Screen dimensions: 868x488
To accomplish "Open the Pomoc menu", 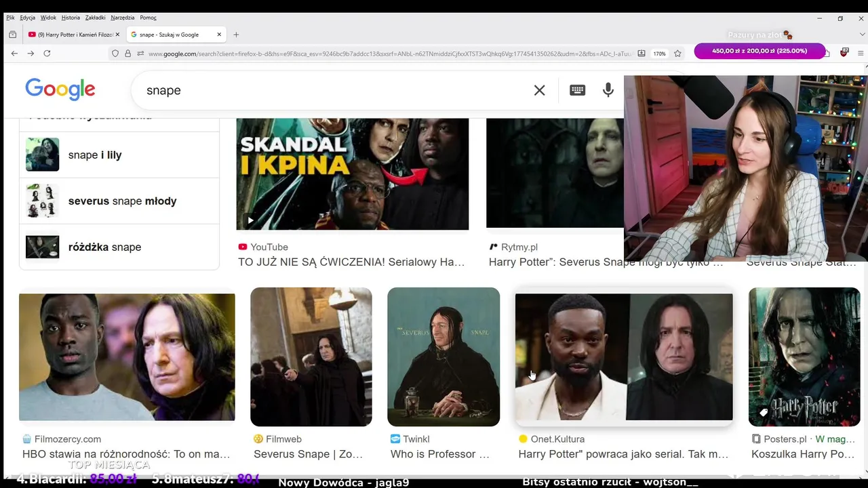I will click(148, 18).
